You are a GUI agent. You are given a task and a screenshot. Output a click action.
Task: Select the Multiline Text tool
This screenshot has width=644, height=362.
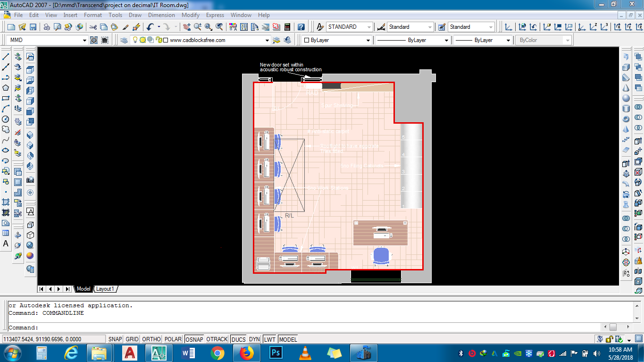click(x=6, y=244)
